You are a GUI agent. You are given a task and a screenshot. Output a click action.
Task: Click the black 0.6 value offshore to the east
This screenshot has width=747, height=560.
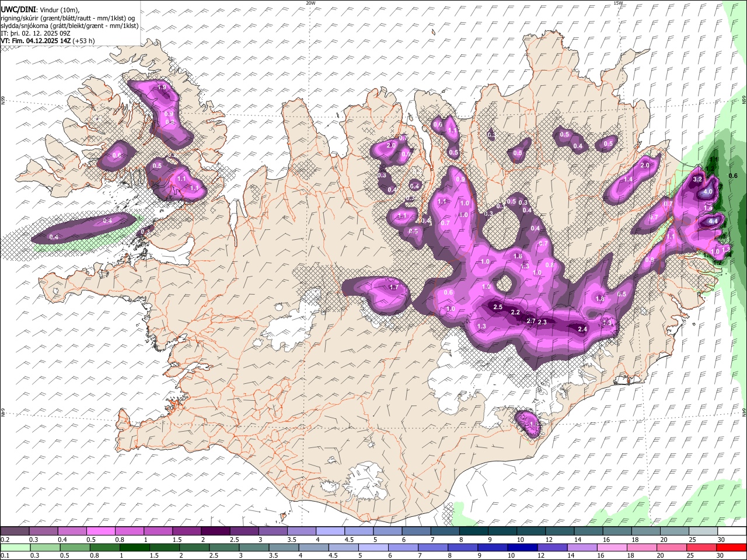(x=734, y=176)
